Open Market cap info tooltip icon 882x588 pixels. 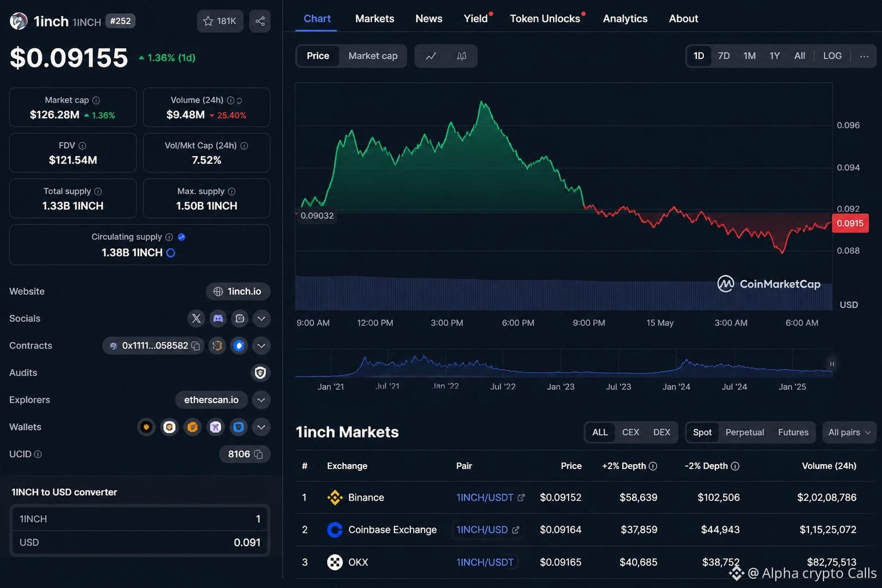point(96,100)
